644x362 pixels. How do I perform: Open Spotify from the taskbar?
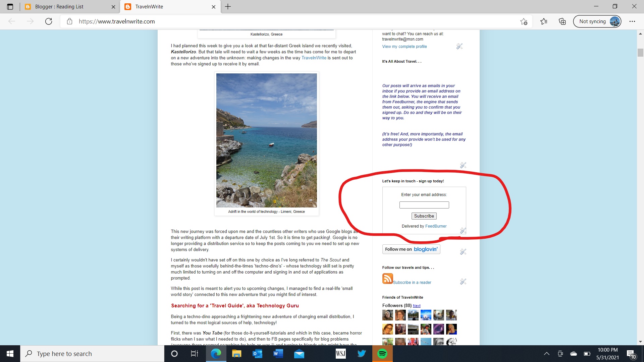tap(382, 354)
